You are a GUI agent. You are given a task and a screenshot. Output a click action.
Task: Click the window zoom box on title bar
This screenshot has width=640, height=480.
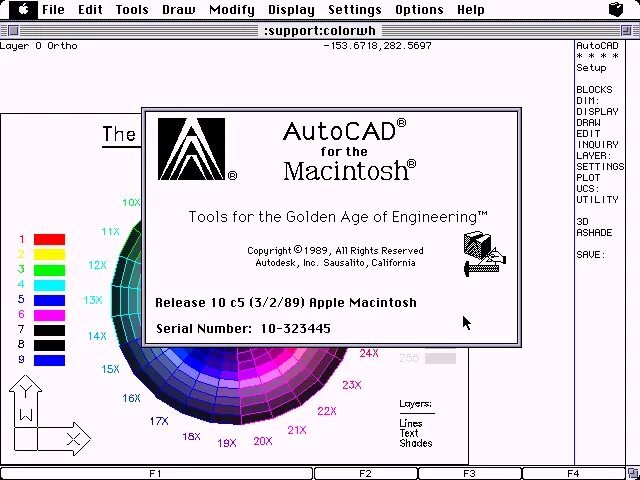pos(626,31)
